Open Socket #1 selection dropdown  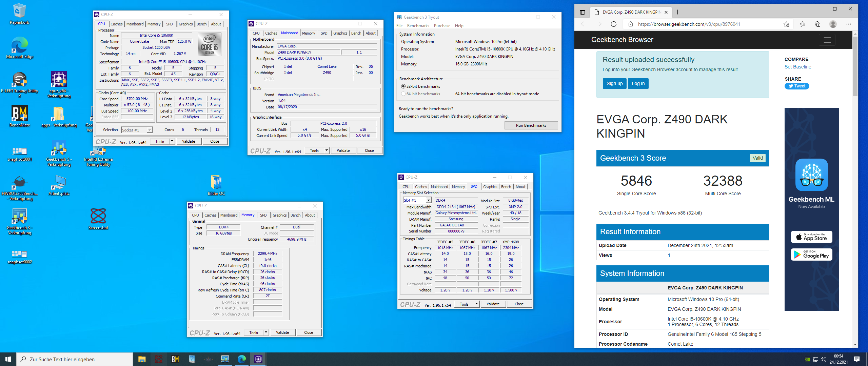(x=137, y=130)
